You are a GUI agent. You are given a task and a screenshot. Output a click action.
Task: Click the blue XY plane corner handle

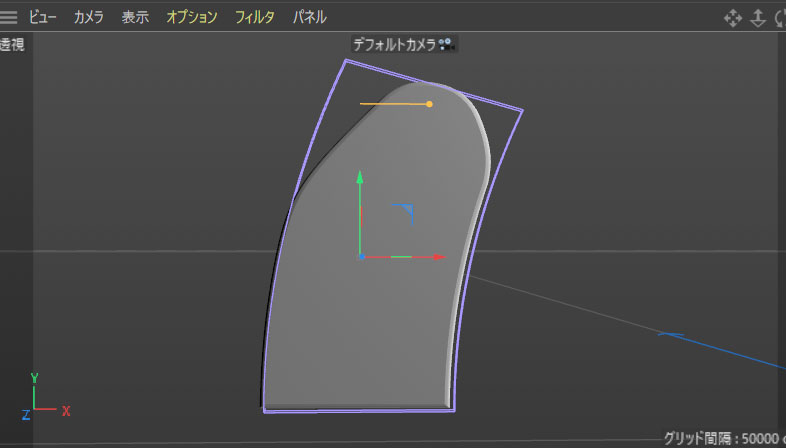(x=405, y=211)
